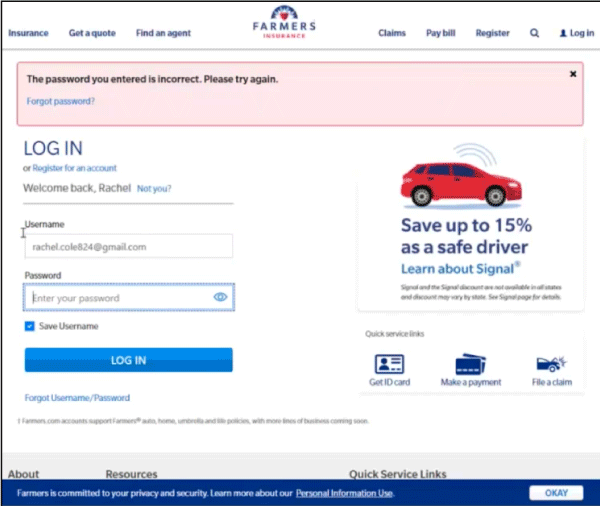
Task: Open the Insurance menu
Action: coord(28,33)
